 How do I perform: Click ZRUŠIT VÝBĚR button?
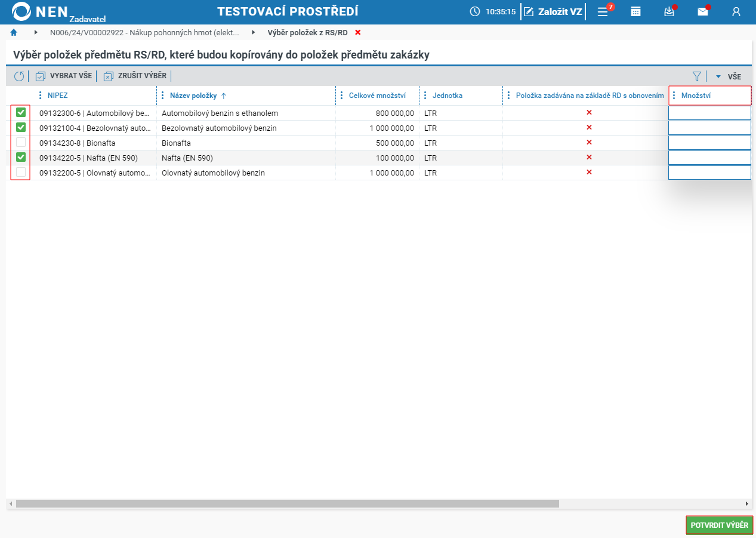(x=135, y=76)
